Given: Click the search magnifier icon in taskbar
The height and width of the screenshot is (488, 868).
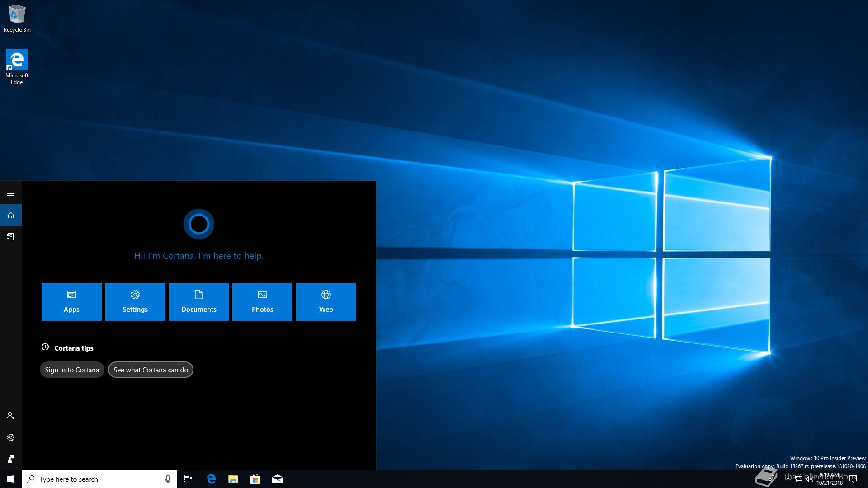Looking at the screenshot, I should (x=31, y=479).
